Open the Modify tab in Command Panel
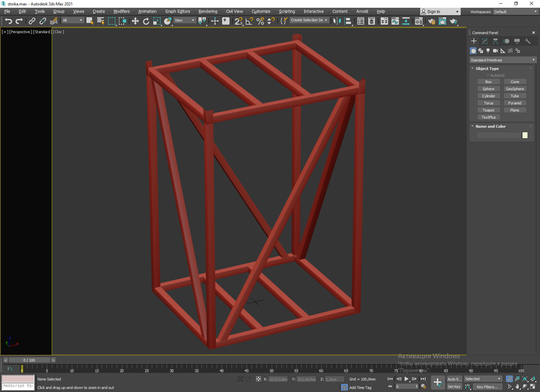The width and height of the screenshot is (540, 392). 484,41
